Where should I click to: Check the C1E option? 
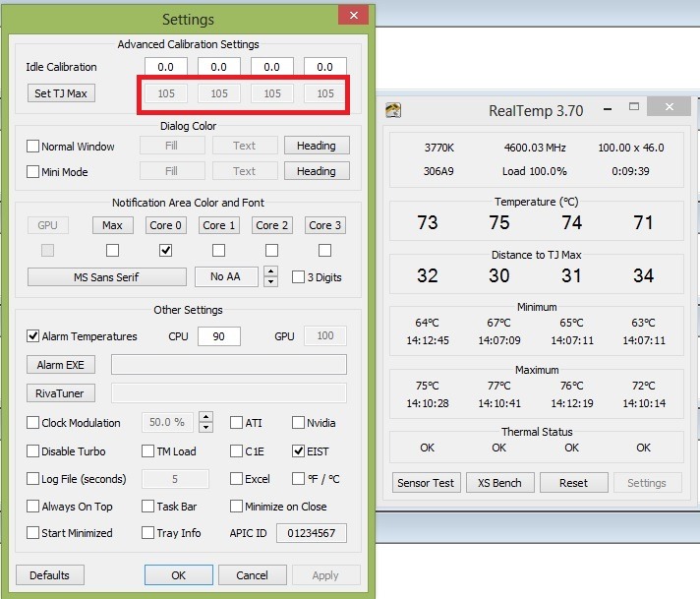(x=236, y=451)
